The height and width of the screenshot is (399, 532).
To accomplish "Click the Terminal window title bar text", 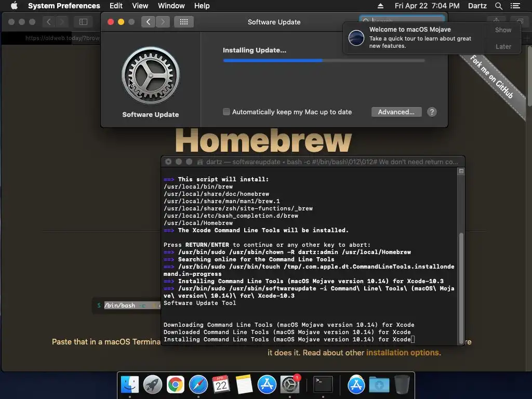I will tap(332, 162).
